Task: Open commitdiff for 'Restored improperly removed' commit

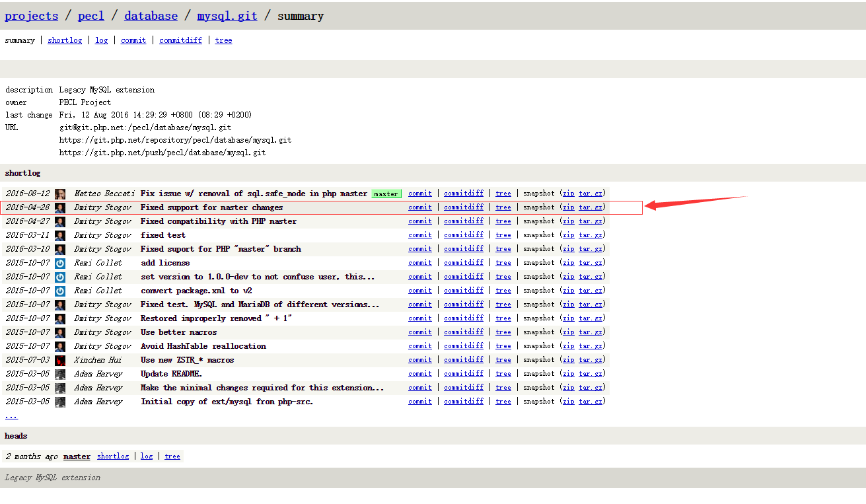Action: 464,318
